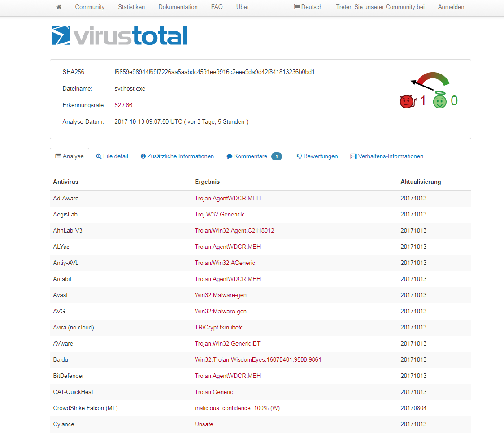Click the VirusTotal logo
The width and height of the screenshot is (504, 433).
pos(120,36)
